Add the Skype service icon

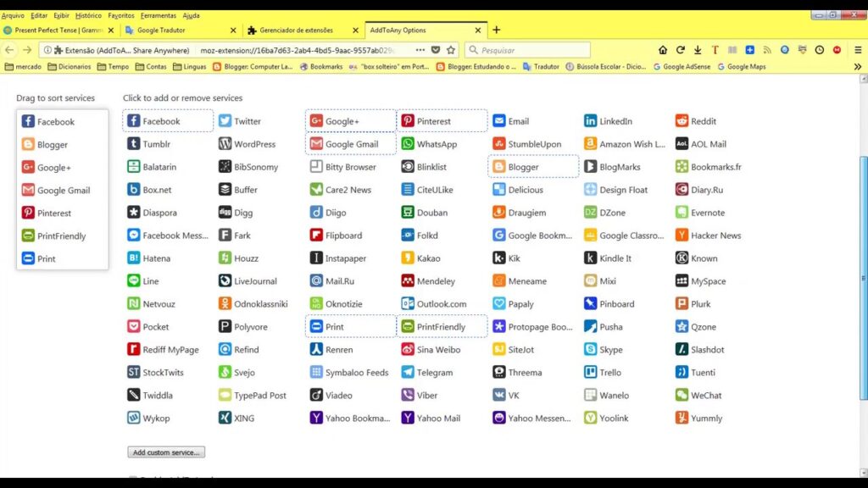click(590, 350)
